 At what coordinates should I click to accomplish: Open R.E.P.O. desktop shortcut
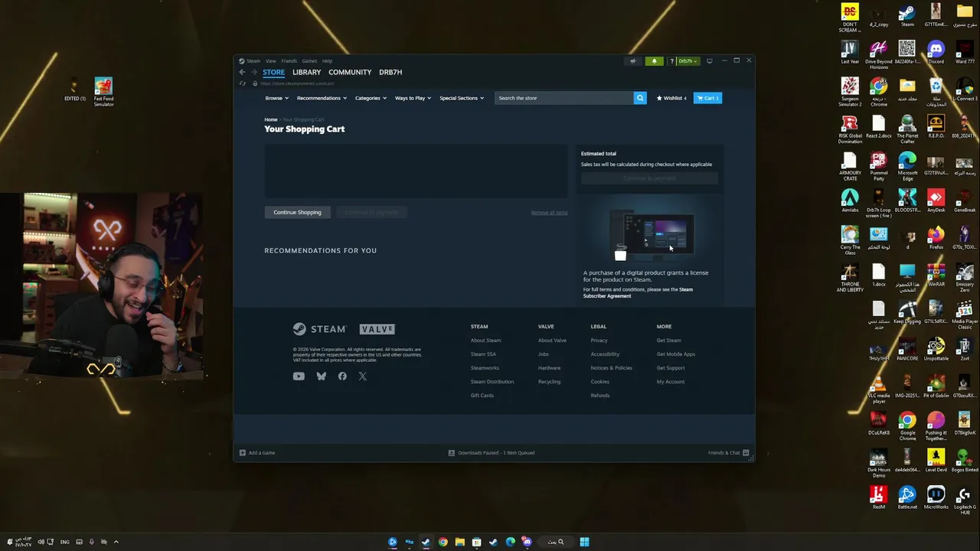pos(936,127)
